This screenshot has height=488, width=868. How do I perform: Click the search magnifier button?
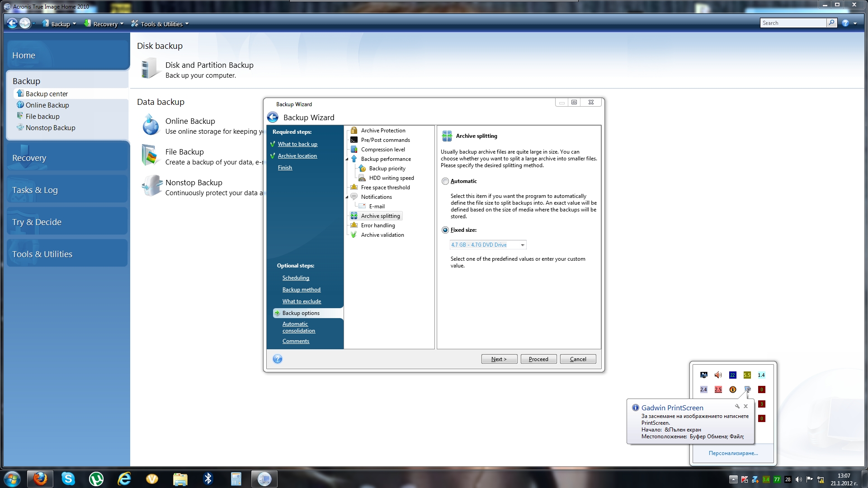click(831, 23)
